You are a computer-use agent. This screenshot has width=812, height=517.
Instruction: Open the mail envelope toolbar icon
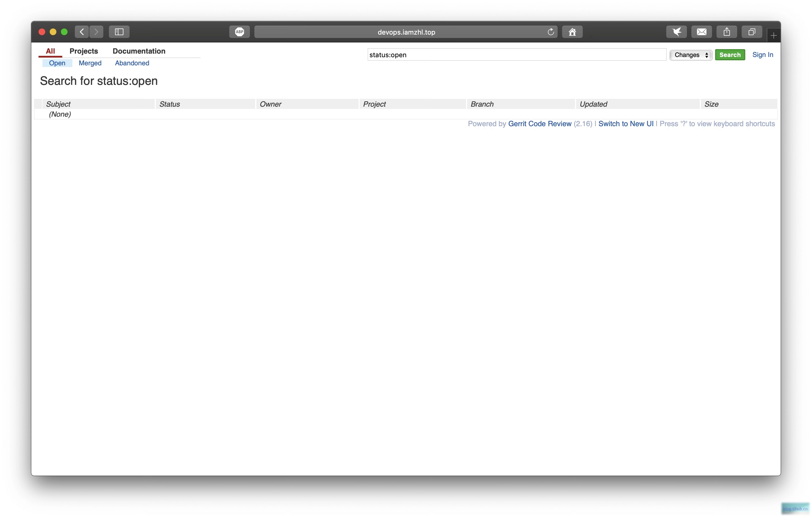[x=702, y=32]
